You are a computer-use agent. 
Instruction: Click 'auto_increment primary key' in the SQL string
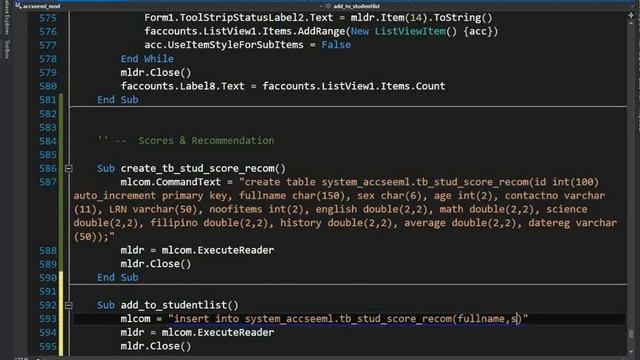pyautogui.click(x=150, y=196)
